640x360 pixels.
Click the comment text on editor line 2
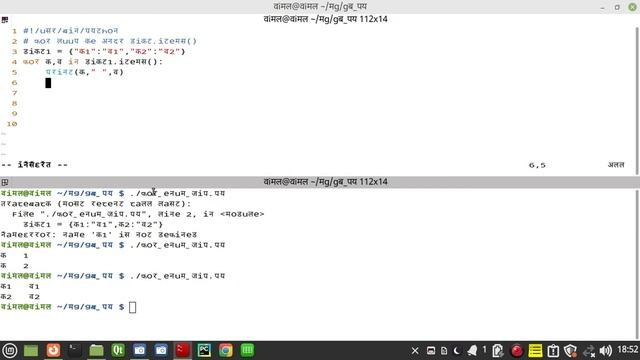point(110,41)
